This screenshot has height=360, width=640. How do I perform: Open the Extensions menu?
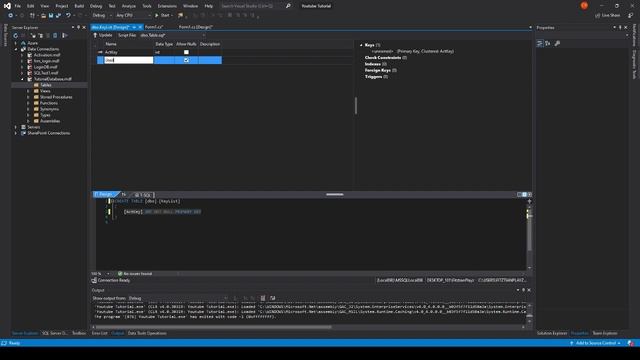pos(167,6)
